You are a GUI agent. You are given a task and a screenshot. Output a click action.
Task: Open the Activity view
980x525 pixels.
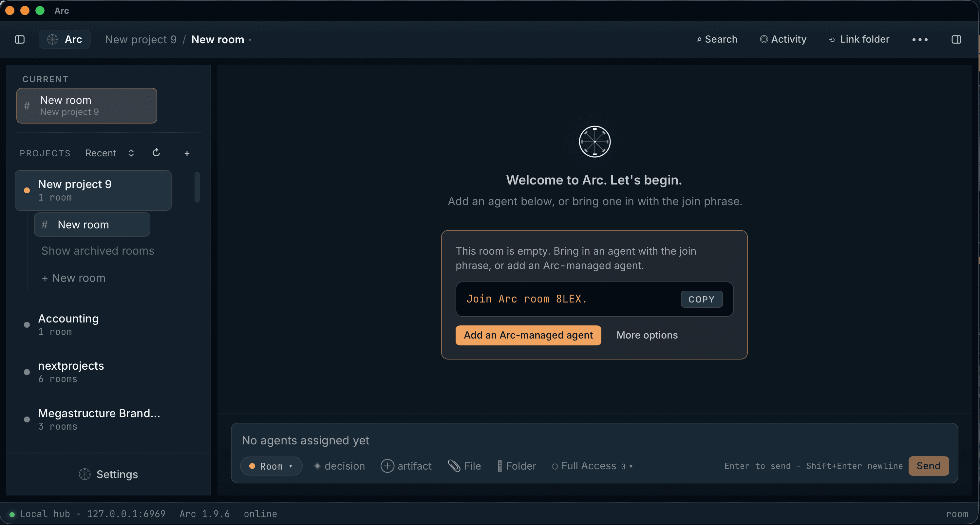click(x=783, y=39)
